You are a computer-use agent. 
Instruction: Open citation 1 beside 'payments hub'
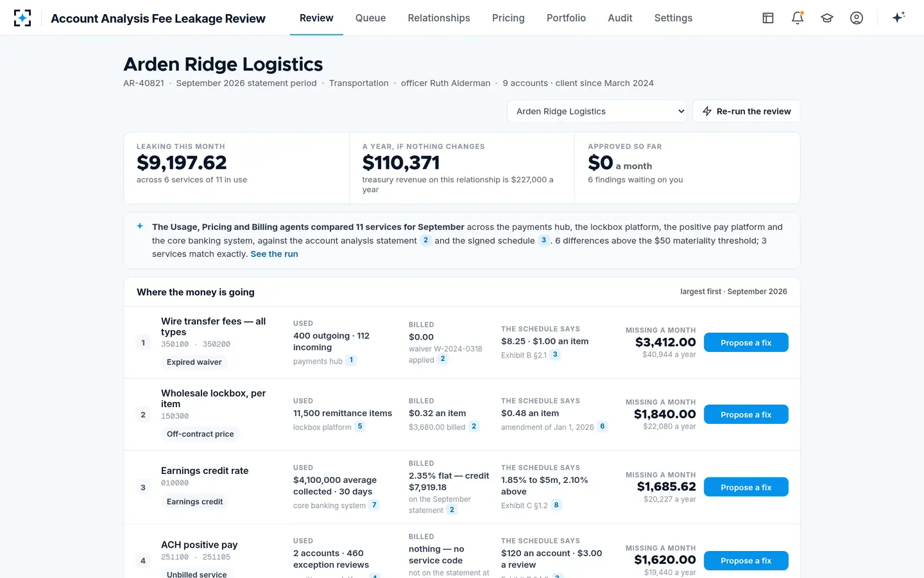[x=351, y=360]
